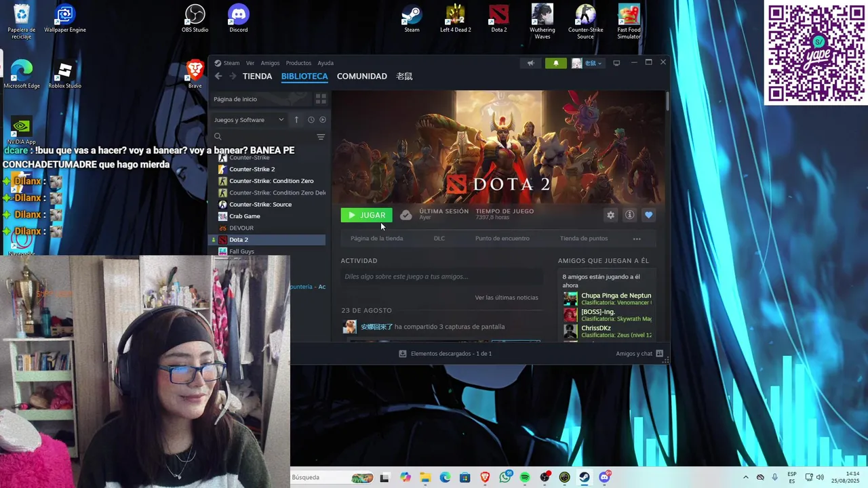
Task: Select Counter-Strike: Source in library
Action: (x=260, y=205)
